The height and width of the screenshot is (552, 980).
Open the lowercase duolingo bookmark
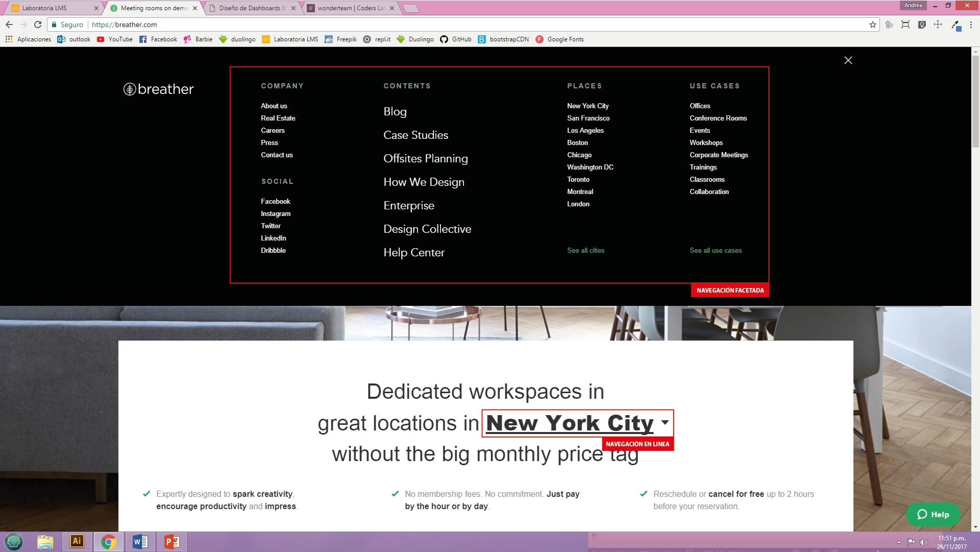point(237,39)
